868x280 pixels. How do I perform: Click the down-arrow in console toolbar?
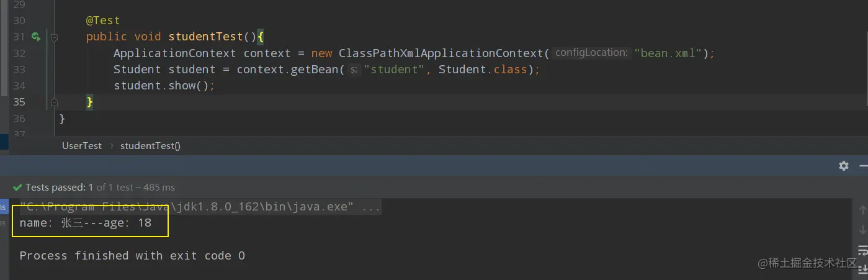862,230
